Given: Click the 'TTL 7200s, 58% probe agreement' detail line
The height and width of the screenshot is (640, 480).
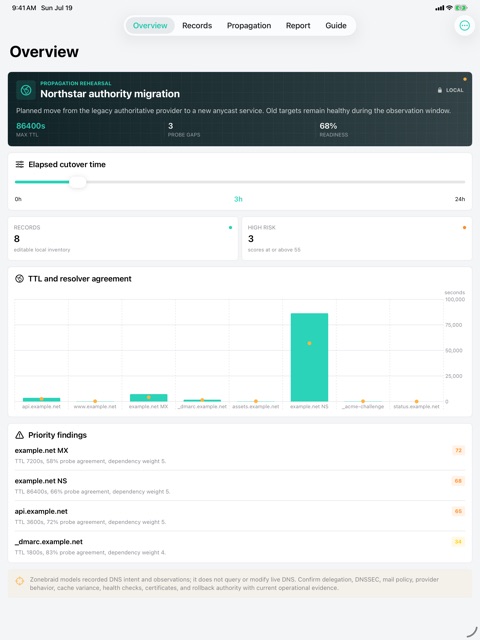Looking at the screenshot, I should point(90,461).
